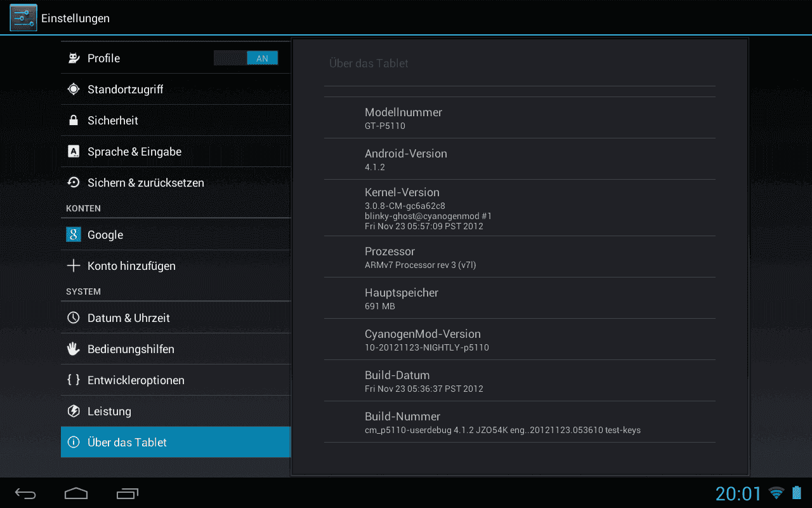
Task: Tap the Sichern & zurücksetzen restore icon
Action: pyautogui.click(x=74, y=183)
